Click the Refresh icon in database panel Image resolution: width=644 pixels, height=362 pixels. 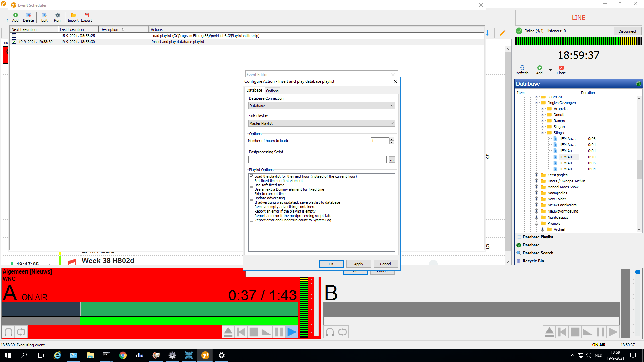522,68
